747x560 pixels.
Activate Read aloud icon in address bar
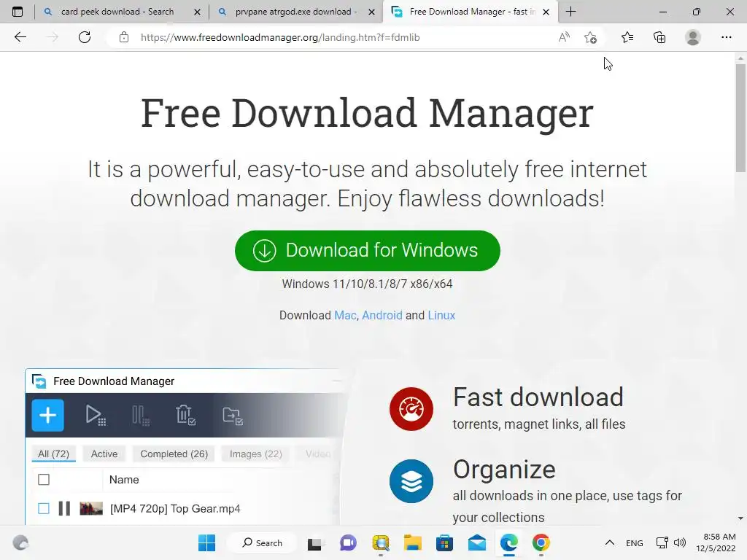564,37
